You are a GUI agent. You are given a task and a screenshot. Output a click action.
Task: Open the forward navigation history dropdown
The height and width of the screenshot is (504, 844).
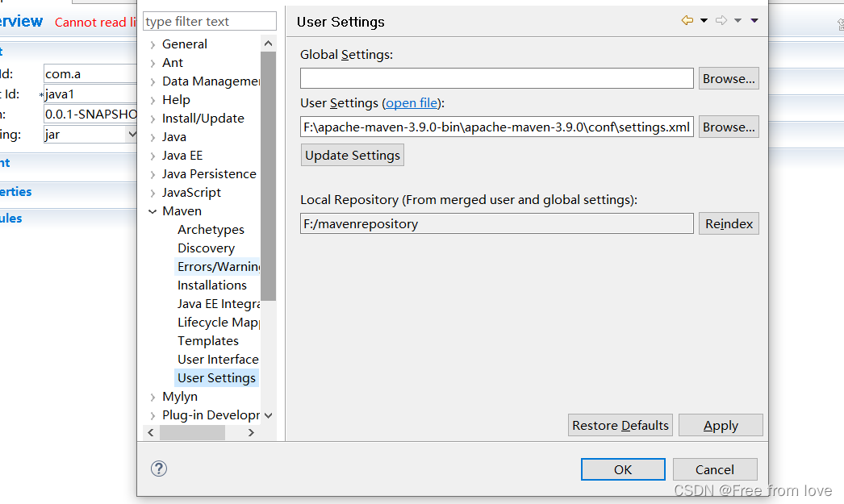tap(737, 19)
